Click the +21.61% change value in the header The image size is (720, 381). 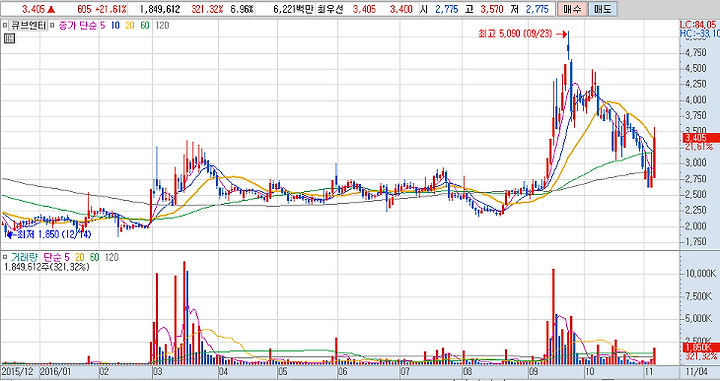111,9
